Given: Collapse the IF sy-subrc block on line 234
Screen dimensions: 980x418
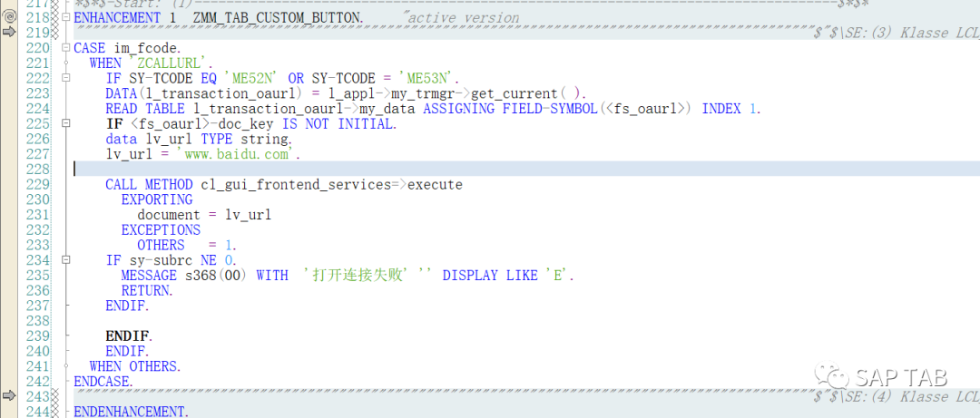Looking at the screenshot, I should click(x=66, y=260).
